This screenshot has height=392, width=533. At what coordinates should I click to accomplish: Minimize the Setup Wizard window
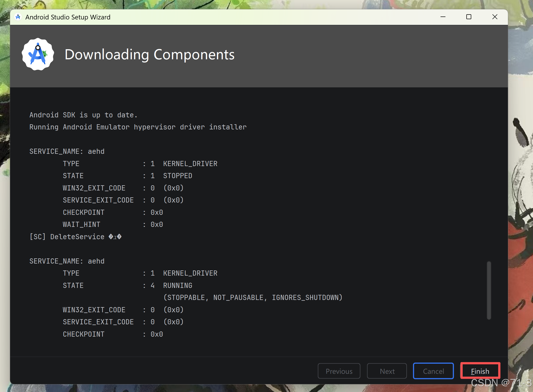pos(443,17)
